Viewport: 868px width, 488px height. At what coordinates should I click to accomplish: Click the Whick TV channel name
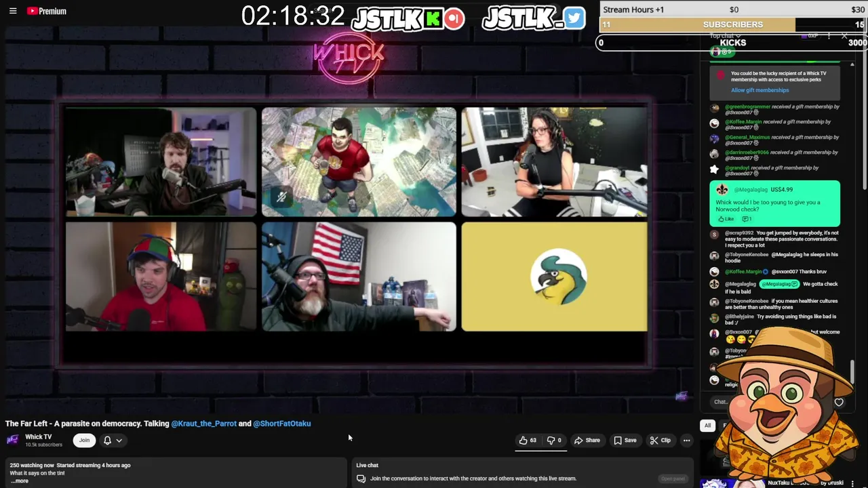(x=38, y=437)
